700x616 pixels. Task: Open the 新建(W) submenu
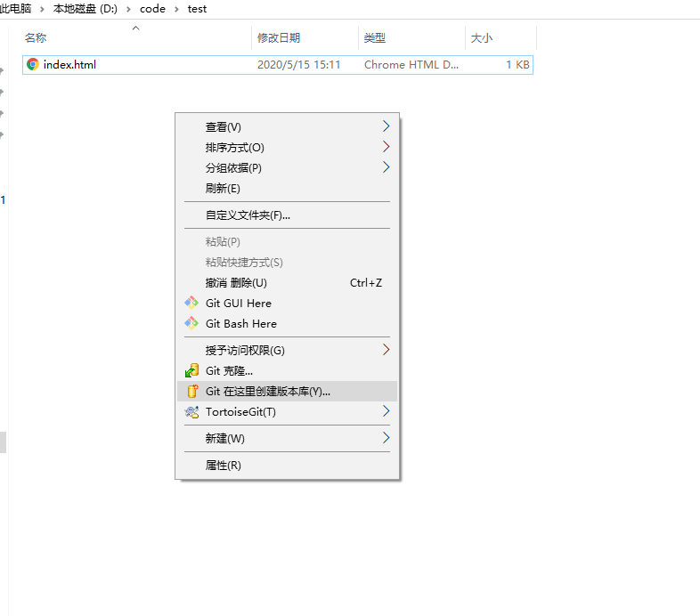click(x=287, y=438)
